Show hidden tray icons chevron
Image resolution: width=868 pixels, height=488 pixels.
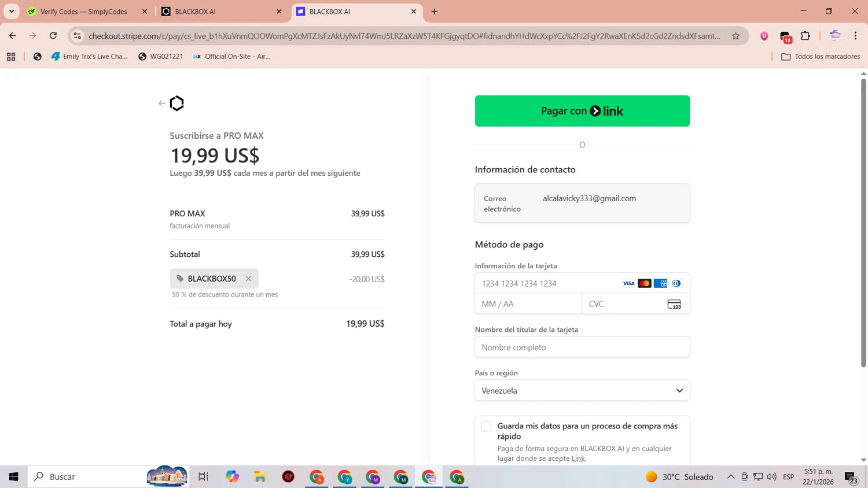pos(731,477)
